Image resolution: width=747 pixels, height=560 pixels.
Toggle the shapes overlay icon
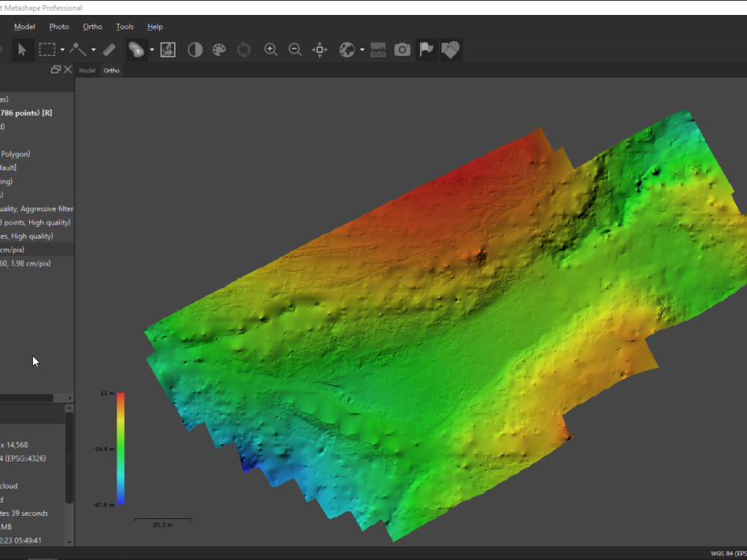click(x=450, y=49)
